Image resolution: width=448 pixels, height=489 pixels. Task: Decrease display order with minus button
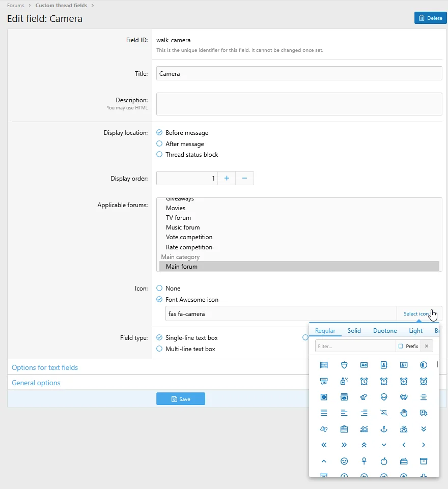click(x=244, y=178)
